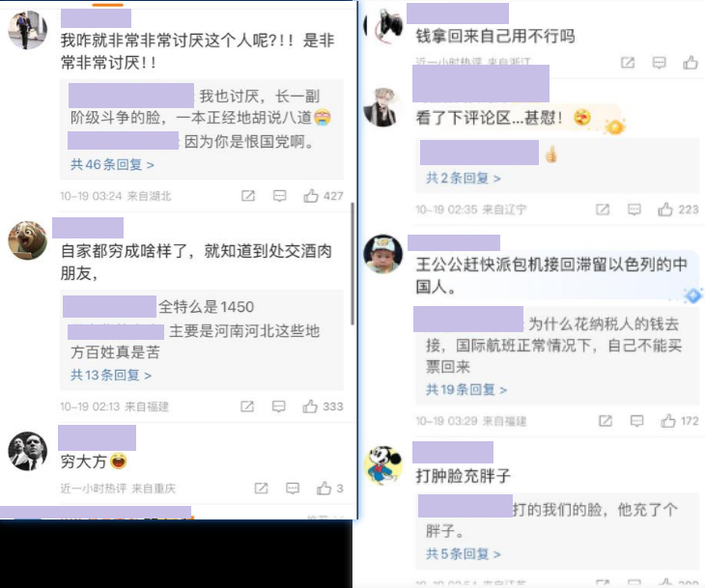Open avatar of 打肿脸充胖子 commenter
This screenshot has width=705, height=588.
(x=382, y=465)
